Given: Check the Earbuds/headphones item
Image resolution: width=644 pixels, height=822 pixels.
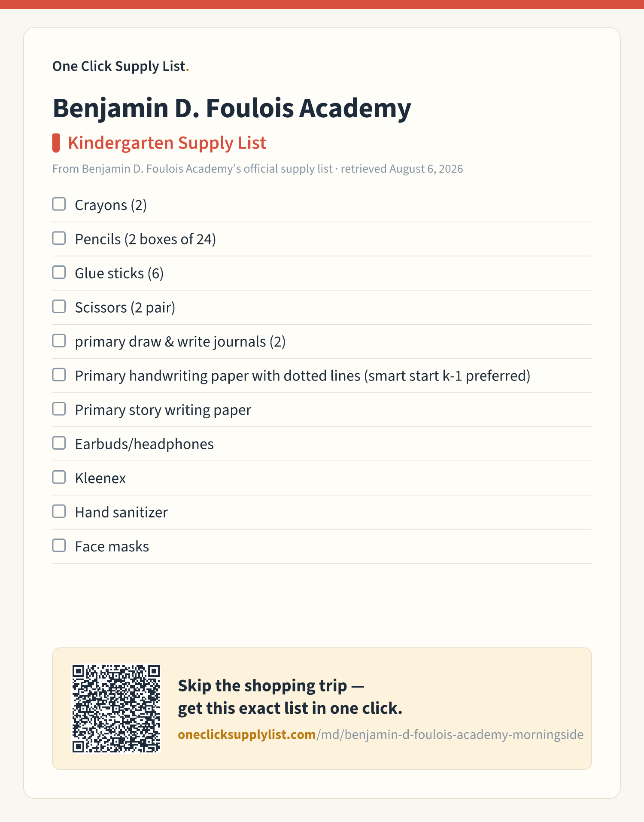Looking at the screenshot, I should coord(59,443).
